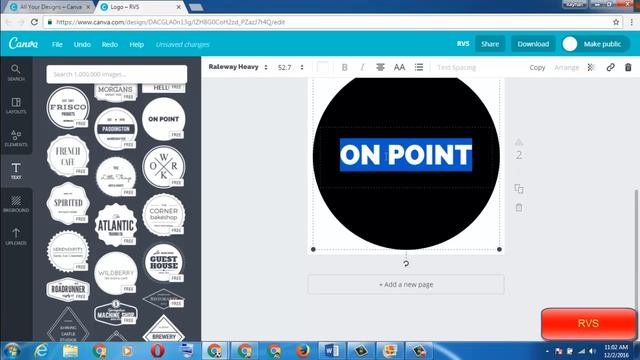Open the Arrange options
Screen dimensions: 640x360
coord(567,67)
